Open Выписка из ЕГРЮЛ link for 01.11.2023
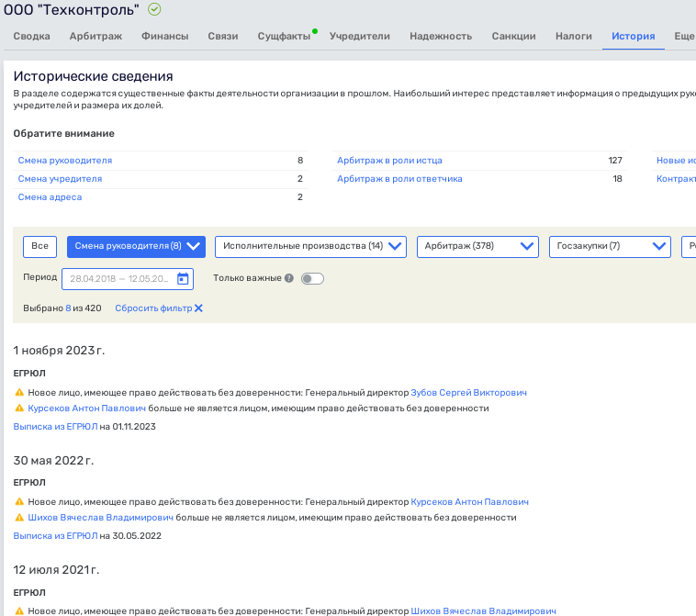 click(55, 427)
